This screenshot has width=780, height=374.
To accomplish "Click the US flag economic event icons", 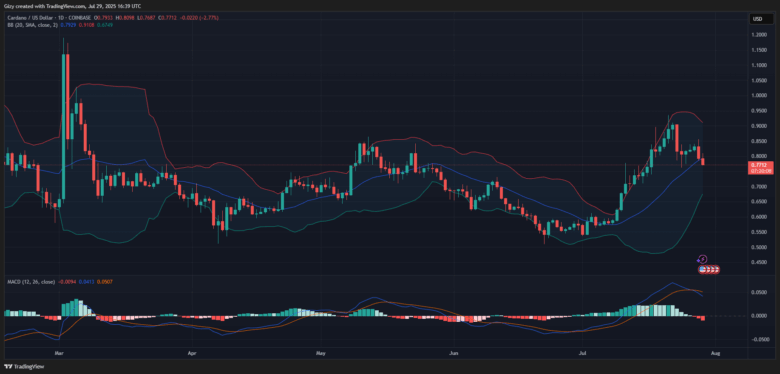I will pyautogui.click(x=709, y=270).
